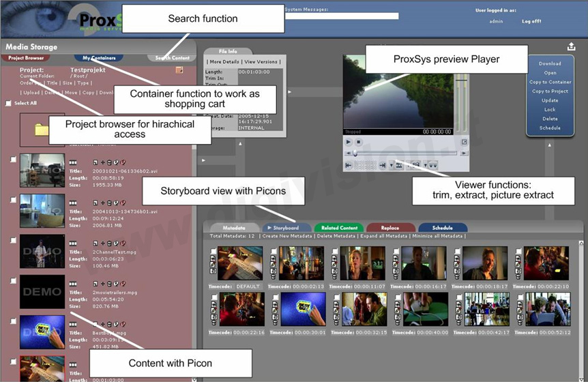Image resolution: width=588 pixels, height=382 pixels.
Task: Click Lock in the action panel
Action: 550,109
